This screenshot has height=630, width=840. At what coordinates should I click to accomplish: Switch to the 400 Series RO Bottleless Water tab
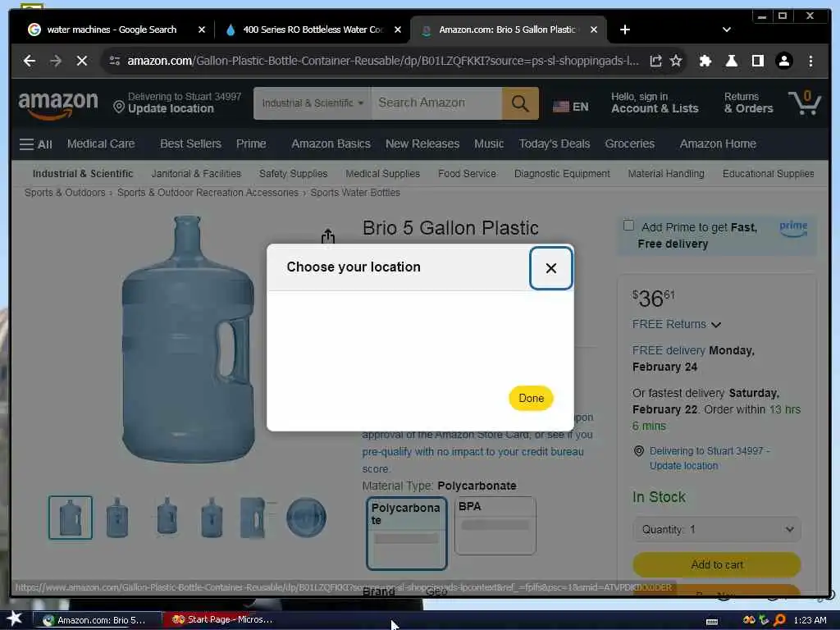pos(313,30)
